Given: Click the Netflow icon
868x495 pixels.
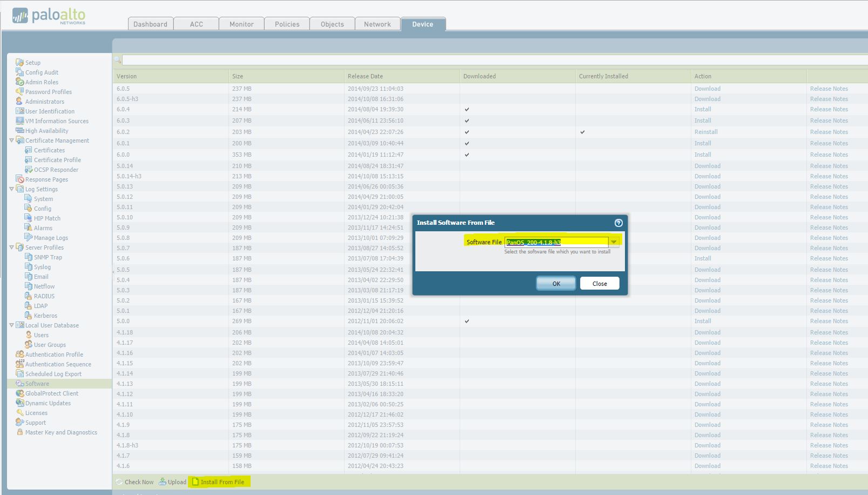Looking at the screenshot, I should (x=29, y=286).
